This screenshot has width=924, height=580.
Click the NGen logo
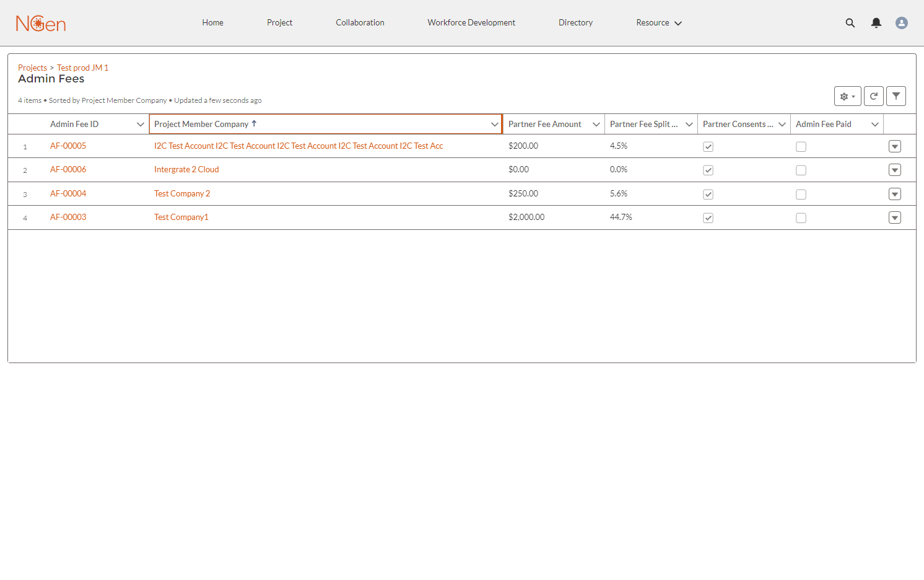pos(41,24)
